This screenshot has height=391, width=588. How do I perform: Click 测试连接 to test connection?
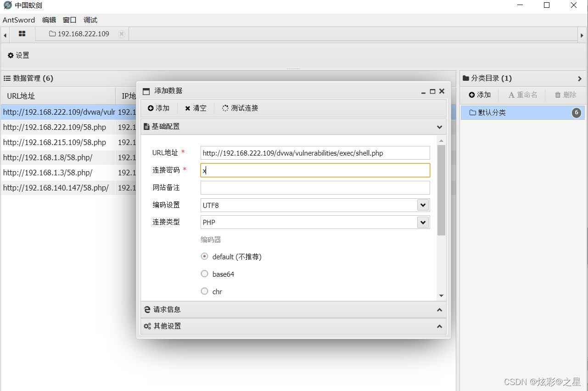pos(240,108)
